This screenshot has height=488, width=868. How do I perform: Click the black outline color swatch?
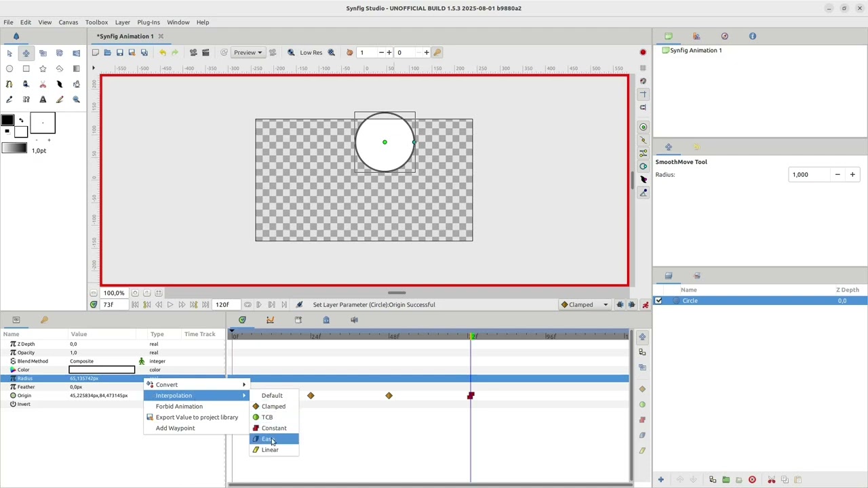7,120
